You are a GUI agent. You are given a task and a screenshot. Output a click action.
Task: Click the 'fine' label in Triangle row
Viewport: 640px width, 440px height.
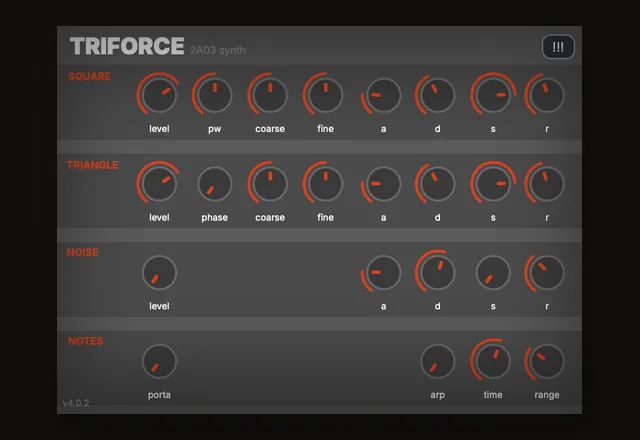pyautogui.click(x=326, y=217)
